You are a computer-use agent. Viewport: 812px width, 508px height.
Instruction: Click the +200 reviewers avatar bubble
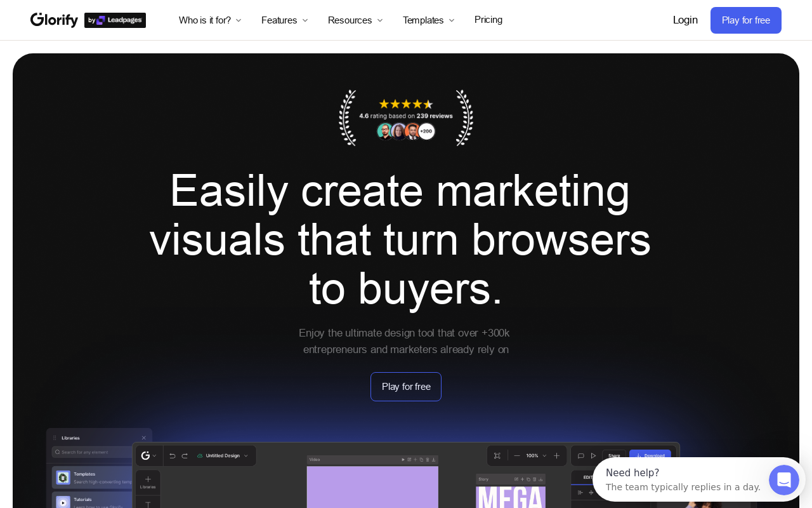tap(426, 131)
